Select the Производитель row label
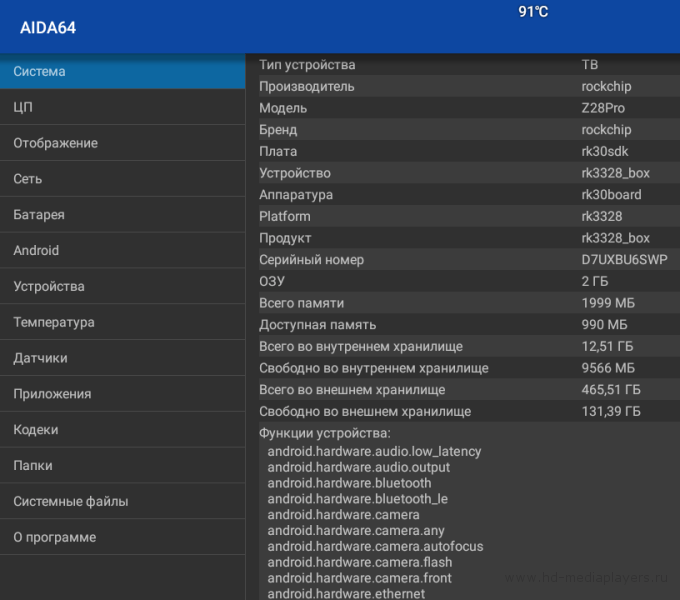The width and height of the screenshot is (680, 600). 307,87
